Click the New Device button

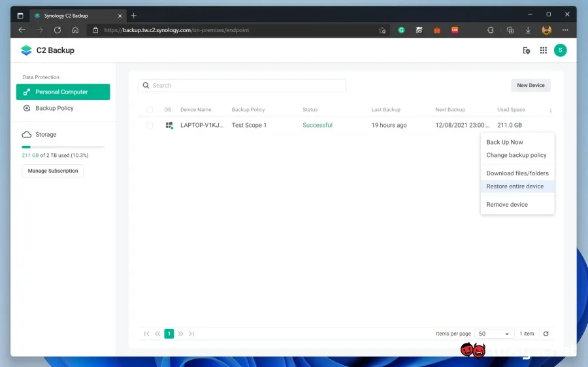click(531, 85)
